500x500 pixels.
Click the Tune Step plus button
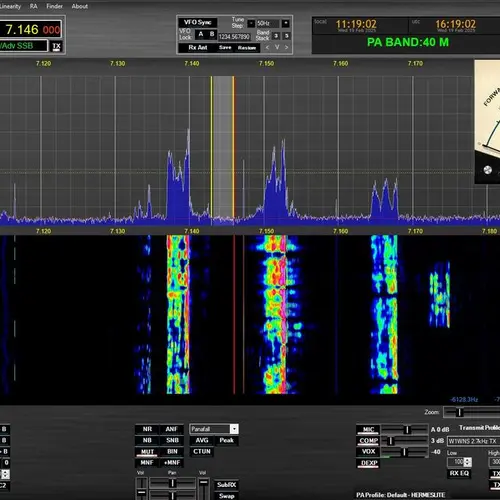(x=286, y=23)
